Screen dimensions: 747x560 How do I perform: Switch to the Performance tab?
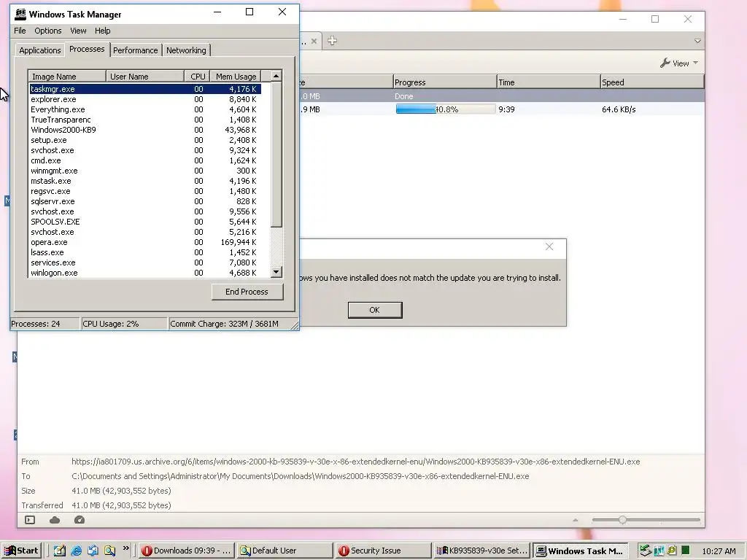point(135,50)
